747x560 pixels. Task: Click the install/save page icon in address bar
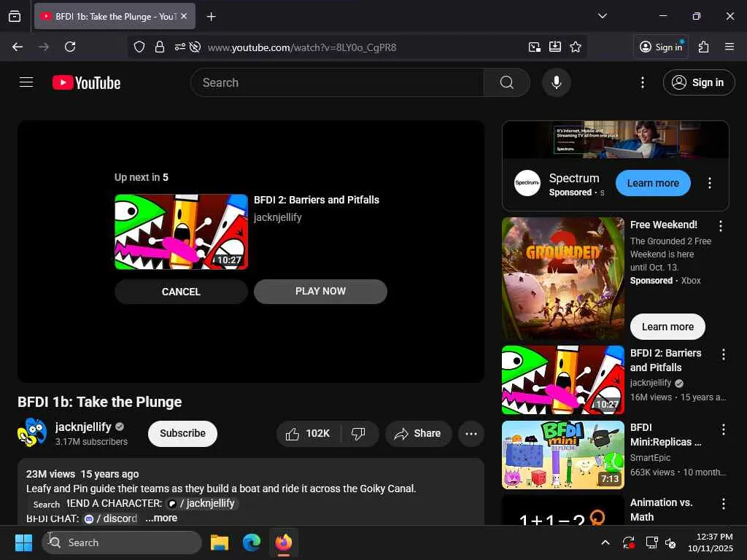(555, 47)
